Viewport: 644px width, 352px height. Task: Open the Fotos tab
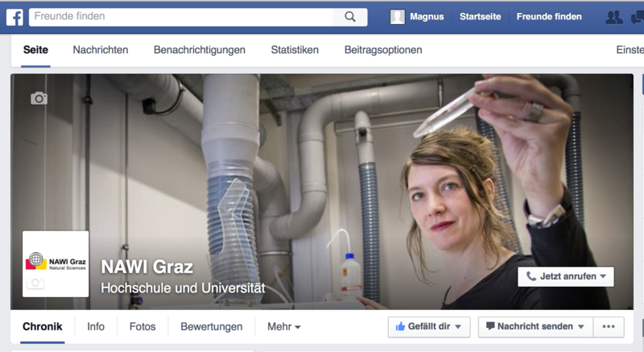pyautogui.click(x=142, y=327)
